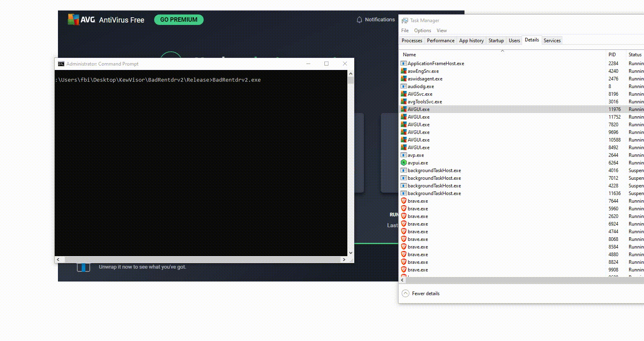Maximize the Command Prompt window
Viewport: 644px width, 341px height.
326,64
